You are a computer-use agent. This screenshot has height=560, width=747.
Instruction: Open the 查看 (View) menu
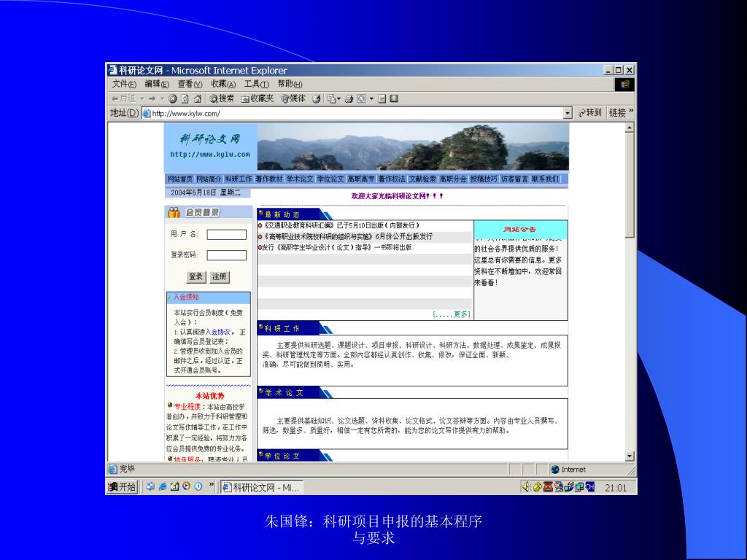click(x=190, y=84)
